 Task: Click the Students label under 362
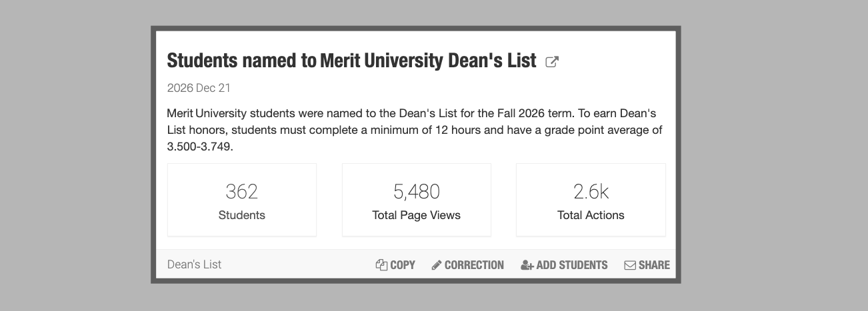pyautogui.click(x=241, y=215)
